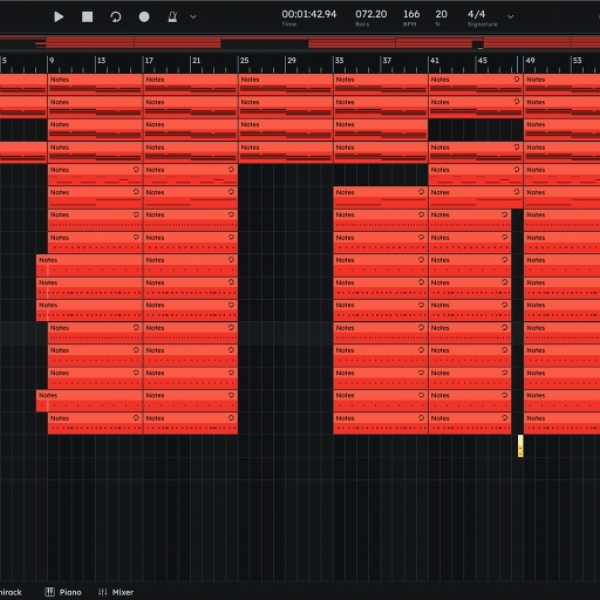The image size is (600, 600).
Task: Click bar 45 on the timeline ruler
Action: [x=482, y=60]
